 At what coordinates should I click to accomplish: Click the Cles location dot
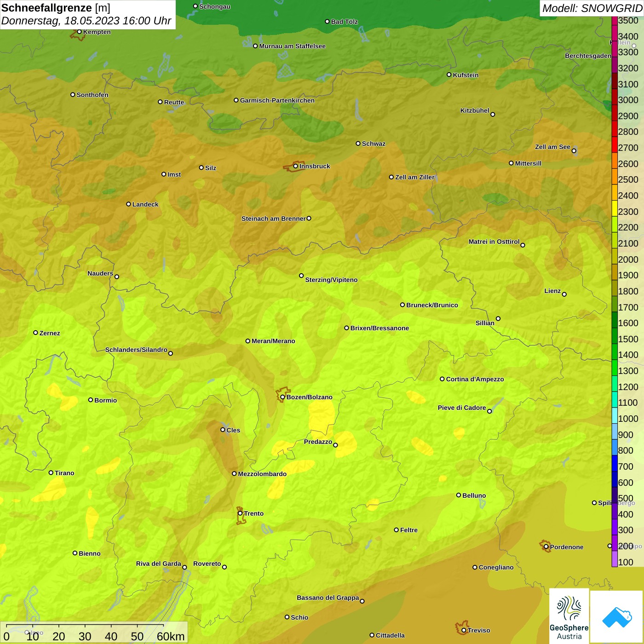point(223,430)
